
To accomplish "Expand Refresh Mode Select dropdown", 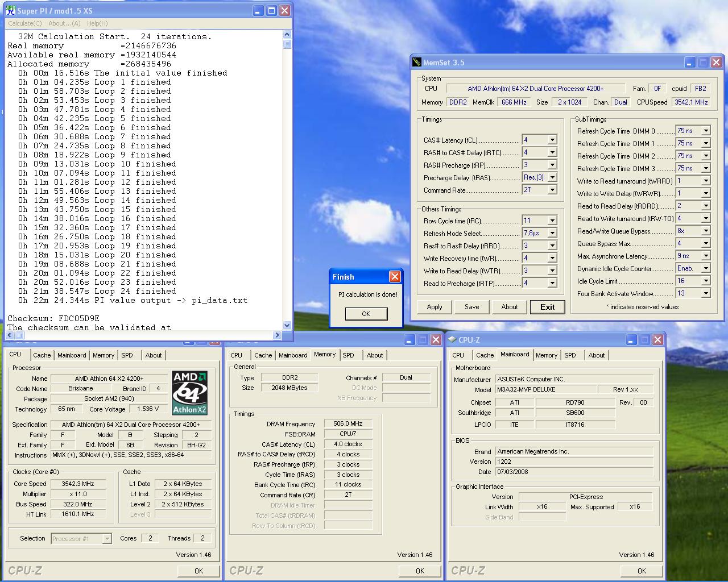I will point(552,233).
